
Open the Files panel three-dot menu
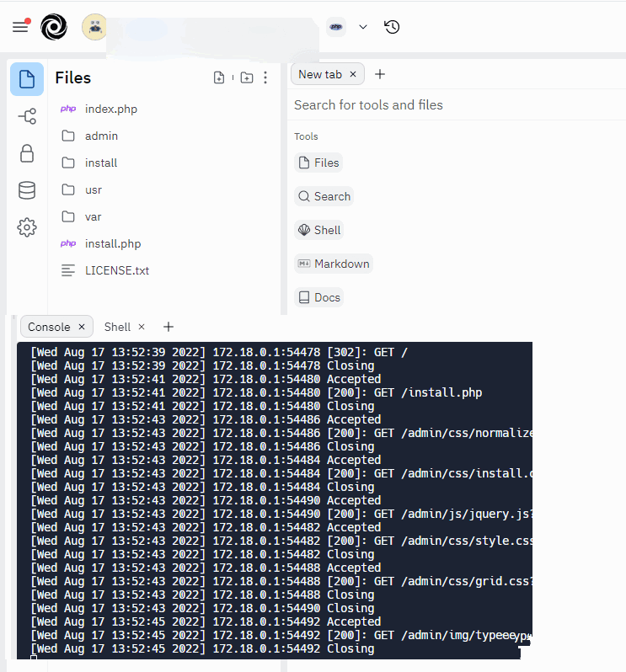coord(265,77)
